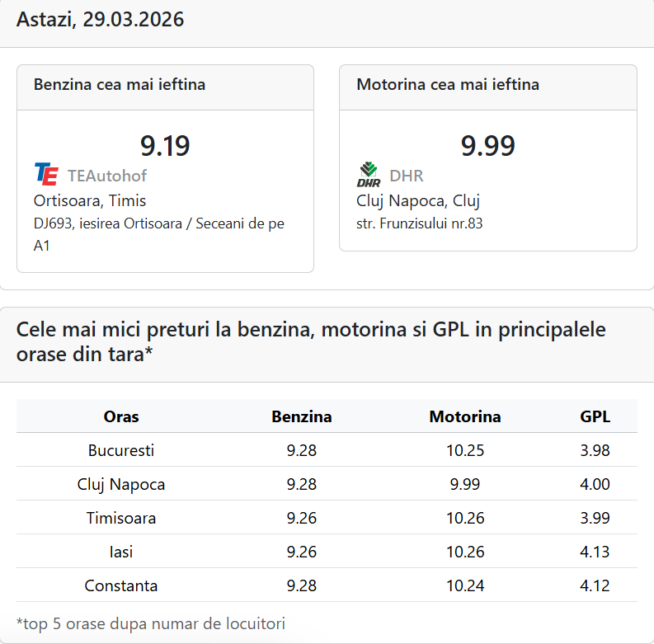The width and height of the screenshot is (654, 644).
Task: Click the DHR brand logo icon
Action: tap(368, 175)
